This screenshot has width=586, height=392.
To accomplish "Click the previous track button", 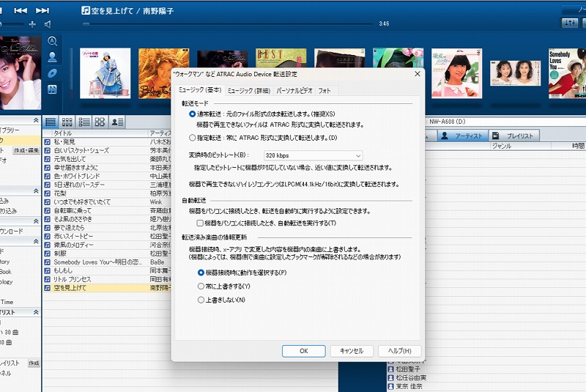I will tap(21, 10).
